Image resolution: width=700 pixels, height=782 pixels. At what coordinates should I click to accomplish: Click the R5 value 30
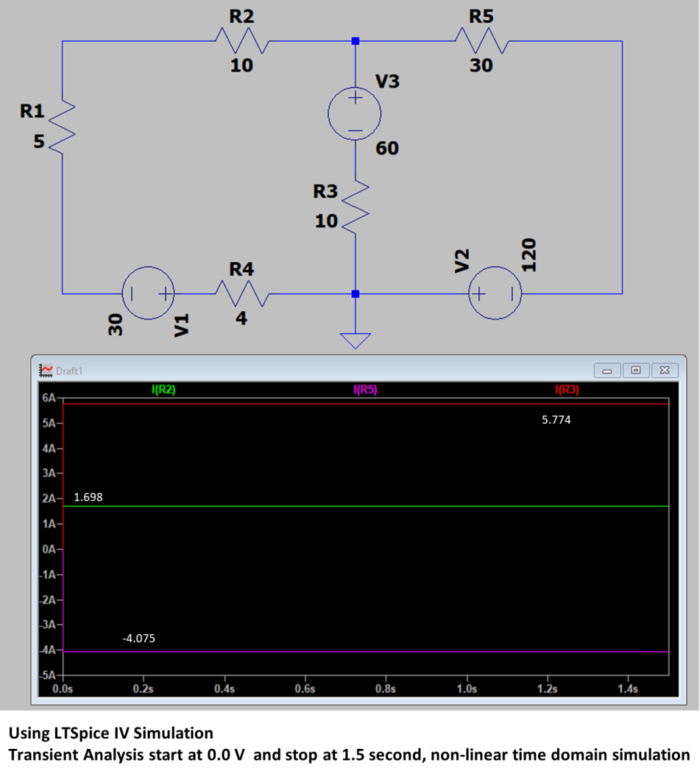pos(481,65)
